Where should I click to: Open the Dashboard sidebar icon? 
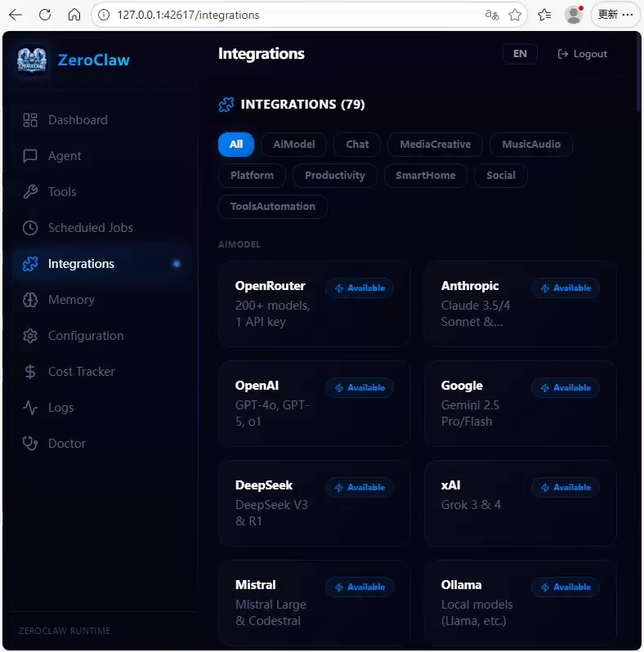coord(30,120)
